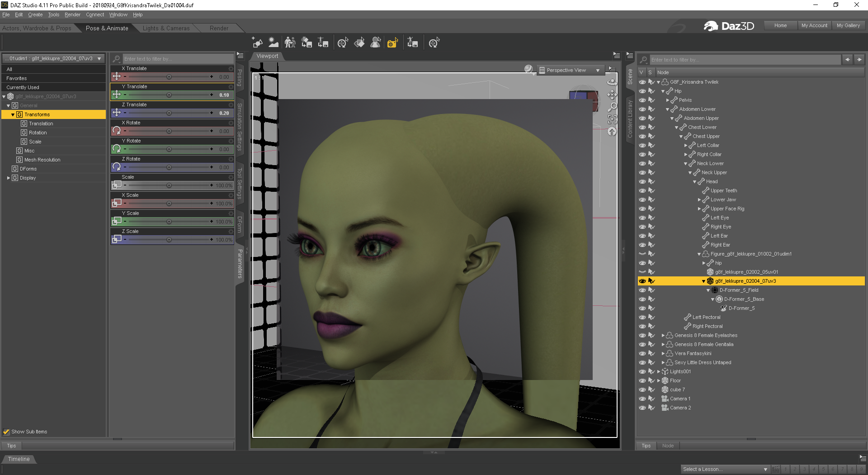
Task: Click the X Translate slider
Action: (168, 77)
